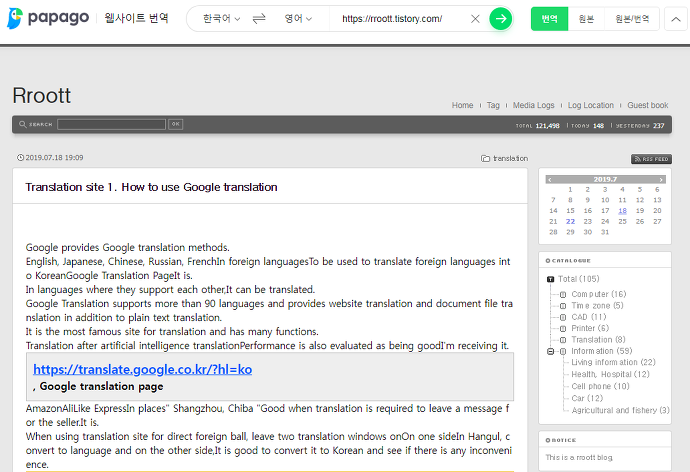Click the blog search magnifier icon

click(x=22, y=124)
